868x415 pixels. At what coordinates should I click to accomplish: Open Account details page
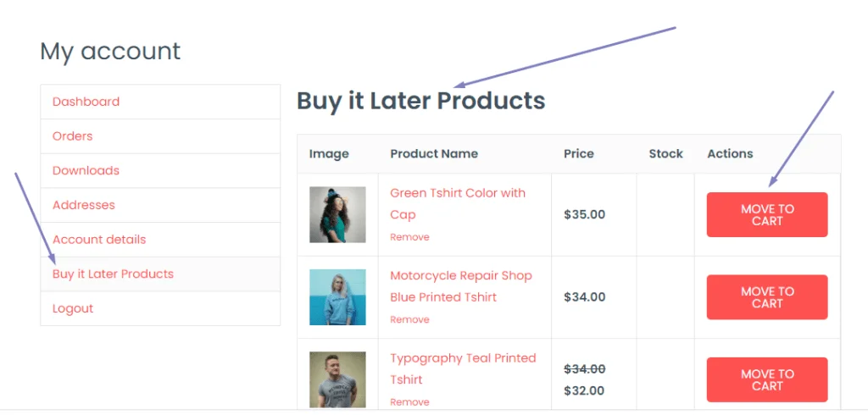pos(99,240)
